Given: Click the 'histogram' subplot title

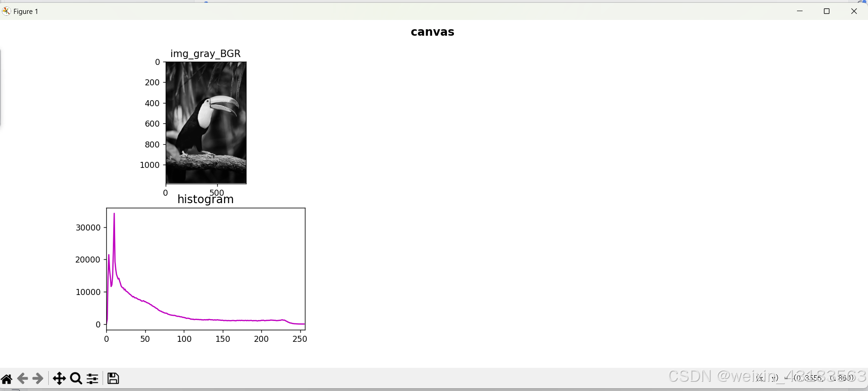Looking at the screenshot, I should [206, 199].
